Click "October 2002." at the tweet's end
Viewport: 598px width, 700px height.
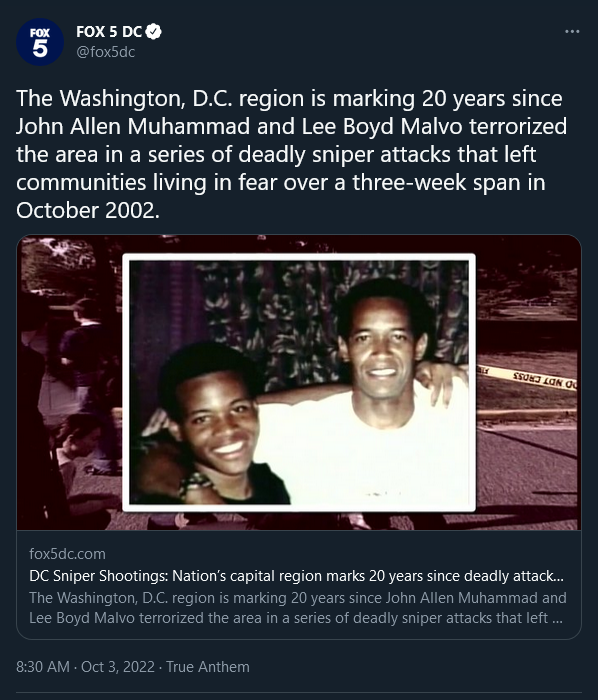[88, 210]
